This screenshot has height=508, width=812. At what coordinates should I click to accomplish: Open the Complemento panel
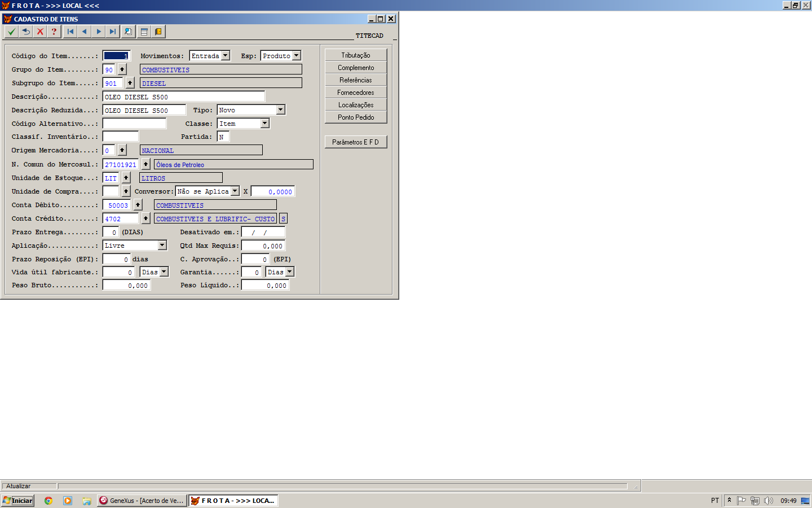pos(356,68)
